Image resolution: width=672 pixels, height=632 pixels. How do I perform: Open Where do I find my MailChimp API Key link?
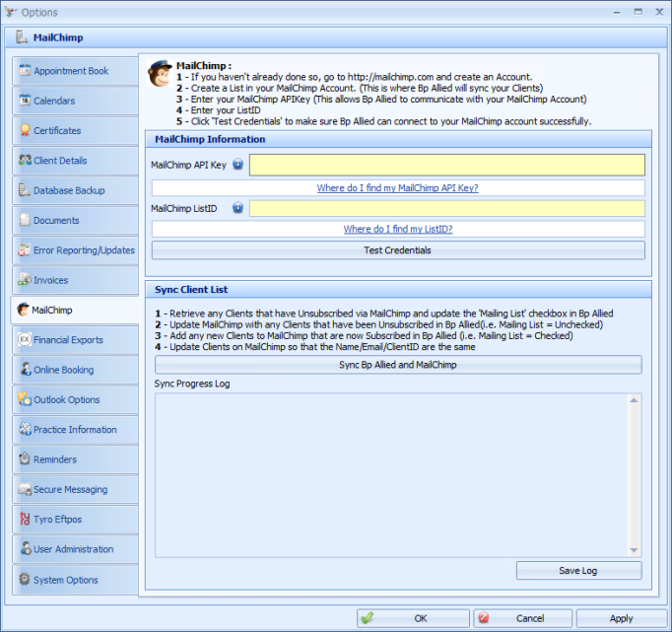click(398, 187)
